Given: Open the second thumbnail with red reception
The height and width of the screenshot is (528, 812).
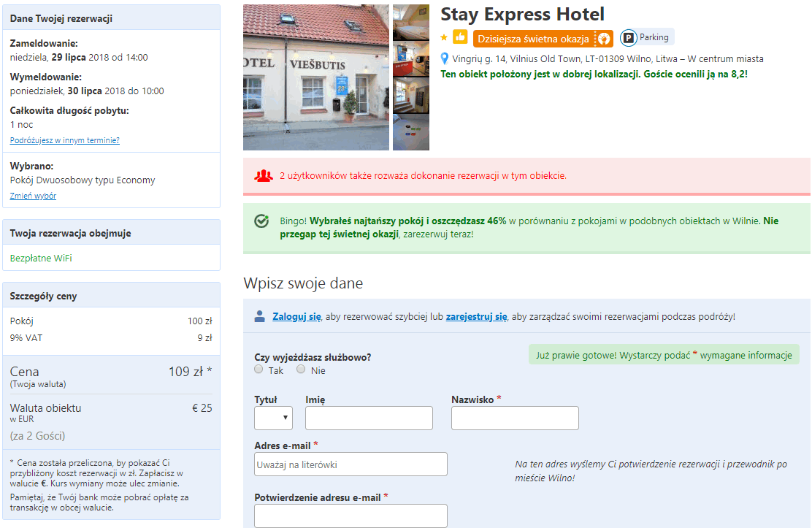Looking at the screenshot, I should pos(411,59).
